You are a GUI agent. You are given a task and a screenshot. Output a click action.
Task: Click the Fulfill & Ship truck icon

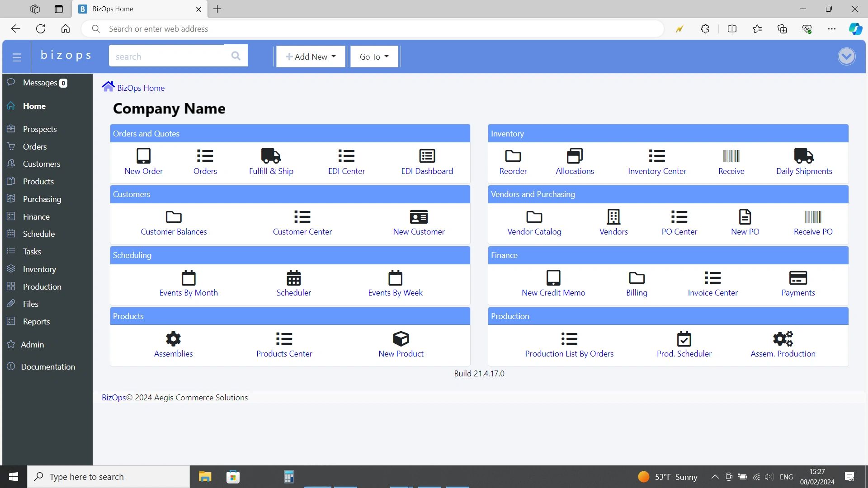(271, 156)
